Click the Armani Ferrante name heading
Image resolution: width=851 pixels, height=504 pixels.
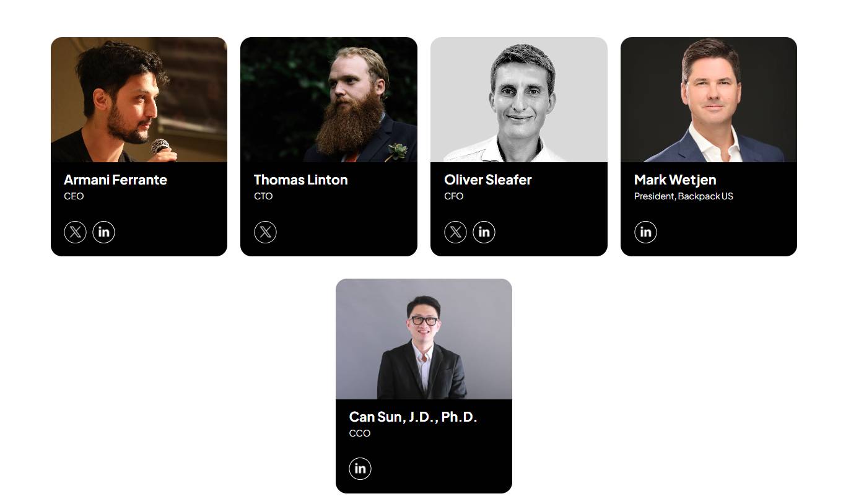point(115,180)
